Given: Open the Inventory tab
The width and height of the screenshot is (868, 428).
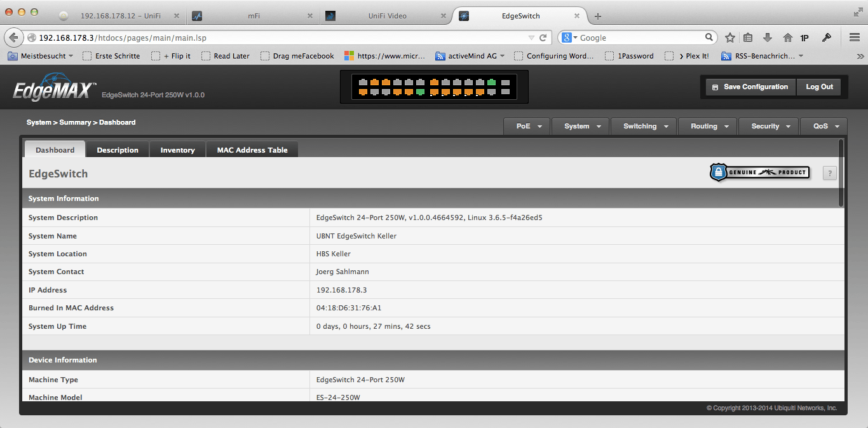Looking at the screenshot, I should point(177,150).
